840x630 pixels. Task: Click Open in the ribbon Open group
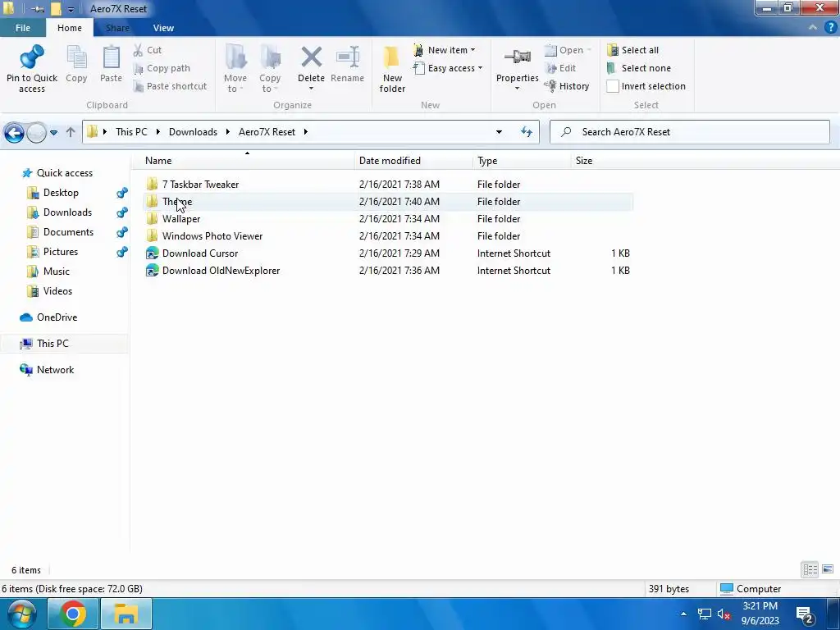(x=568, y=50)
